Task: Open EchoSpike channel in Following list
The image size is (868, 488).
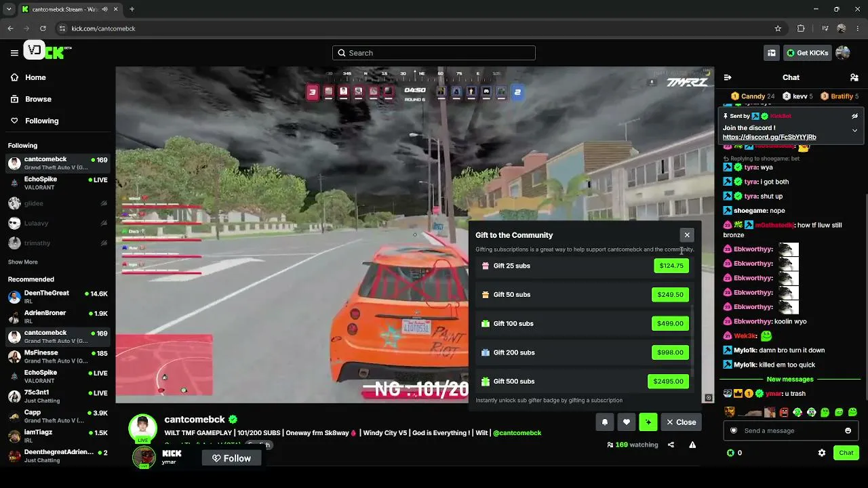Action: tap(58, 183)
